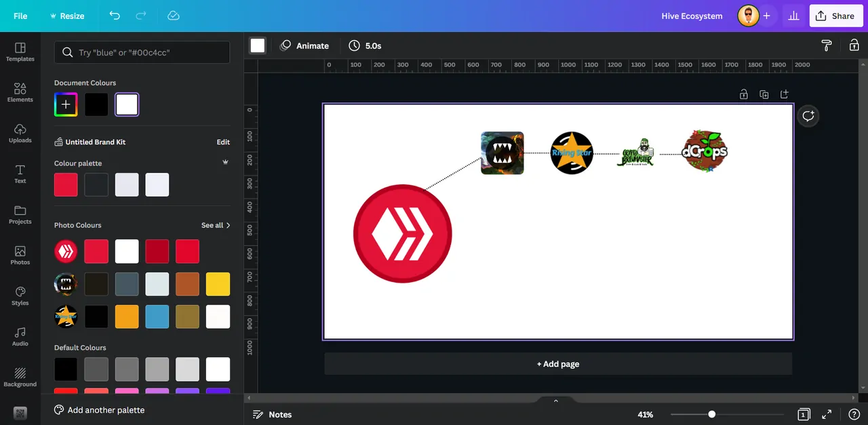Screen dimensions: 868x425
Task: Open the File menu
Action: [20, 16]
